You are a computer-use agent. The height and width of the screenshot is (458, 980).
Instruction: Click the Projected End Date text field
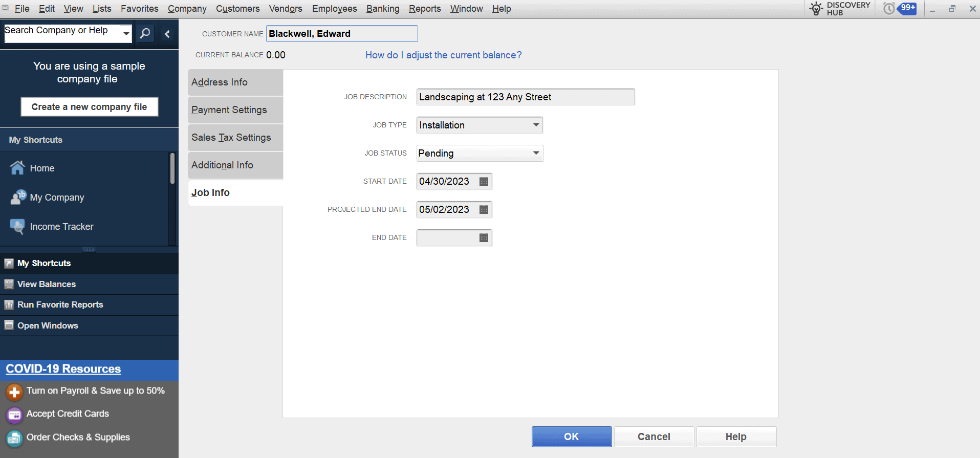447,209
